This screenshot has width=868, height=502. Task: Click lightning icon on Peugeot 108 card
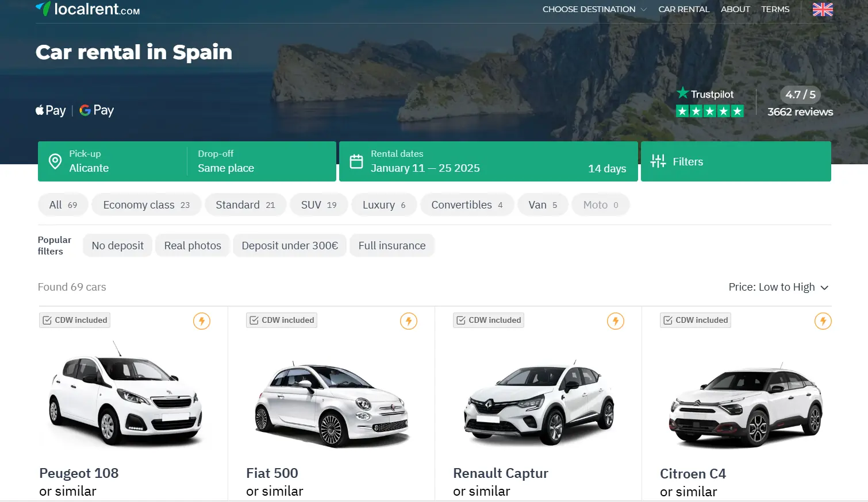pyautogui.click(x=202, y=321)
